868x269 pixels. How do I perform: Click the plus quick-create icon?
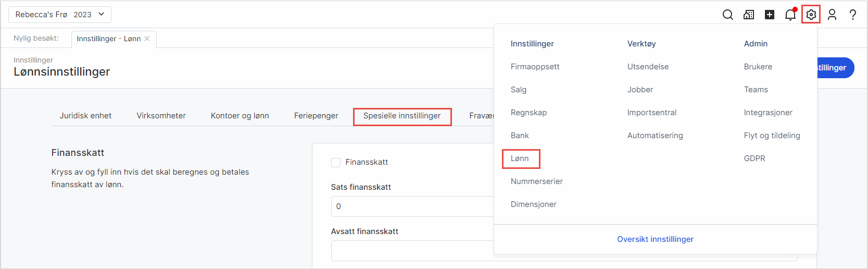770,15
